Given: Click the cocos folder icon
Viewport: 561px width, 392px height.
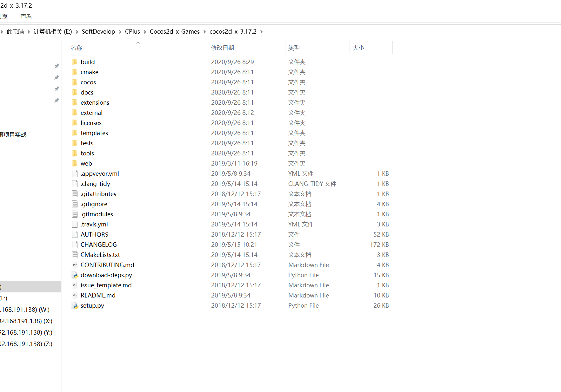Looking at the screenshot, I should [x=75, y=82].
